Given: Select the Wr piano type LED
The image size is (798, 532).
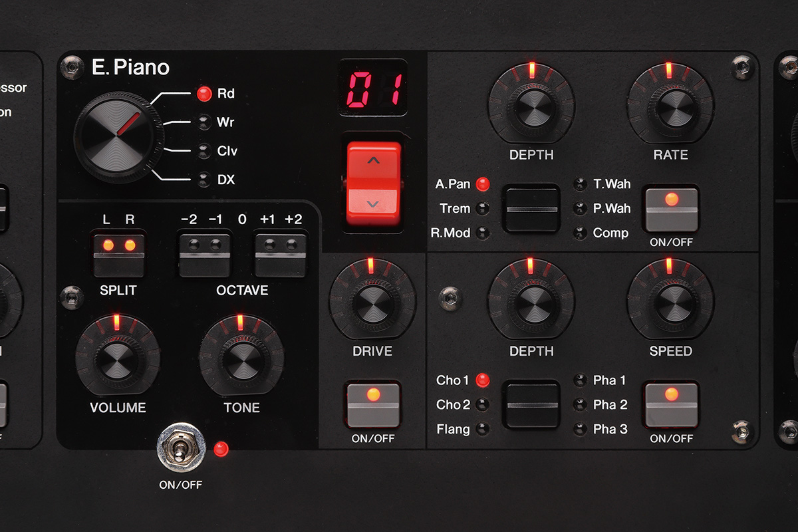Looking at the screenshot, I should pos(205,122).
